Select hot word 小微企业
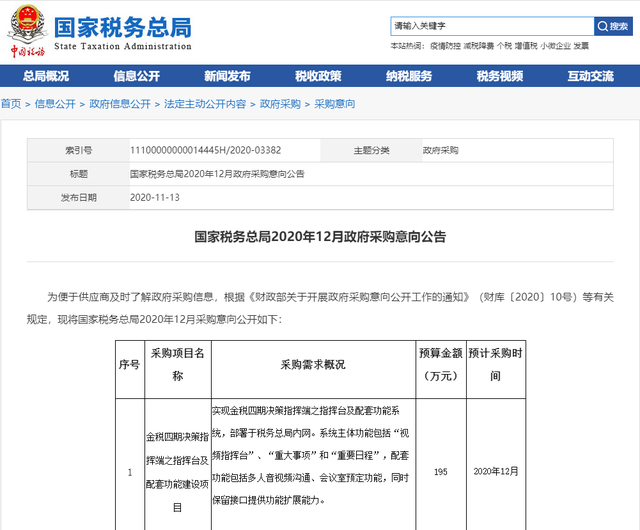The height and width of the screenshot is (530, 640). 556,46
